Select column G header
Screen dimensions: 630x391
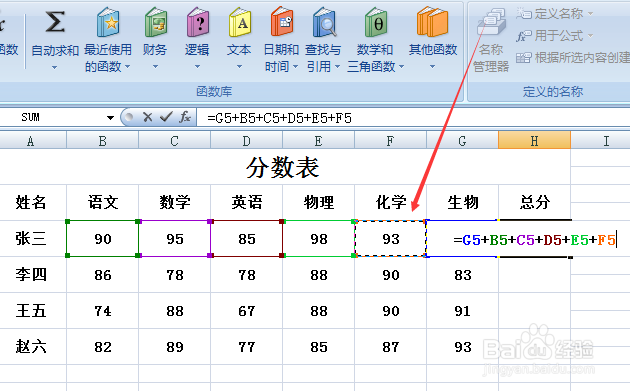[462, 141]
